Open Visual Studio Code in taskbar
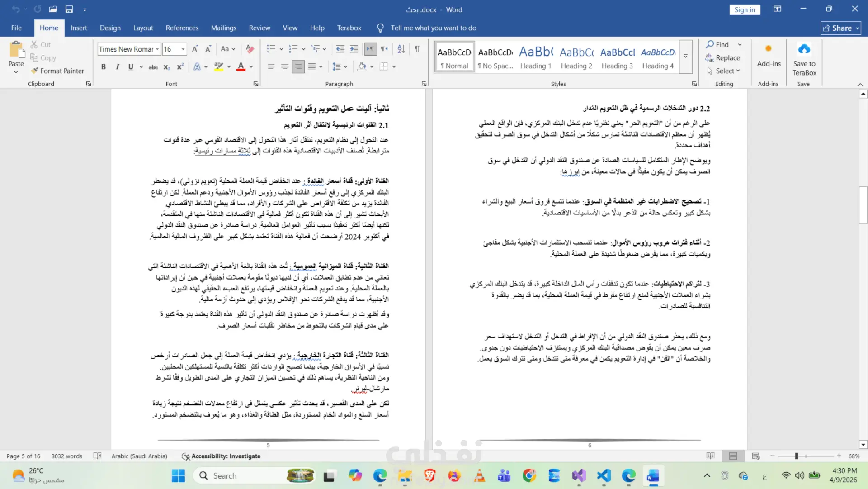The image size is (868, 489). (604, 475)
